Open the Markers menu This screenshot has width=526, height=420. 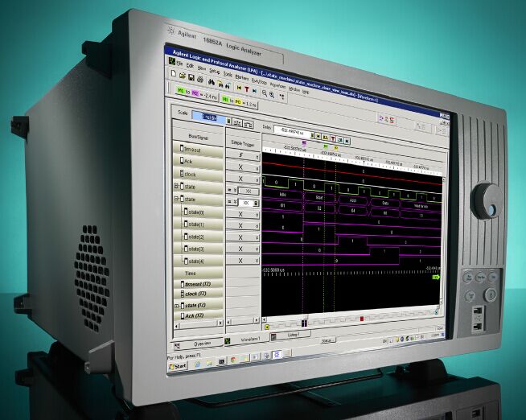point(242,77)
